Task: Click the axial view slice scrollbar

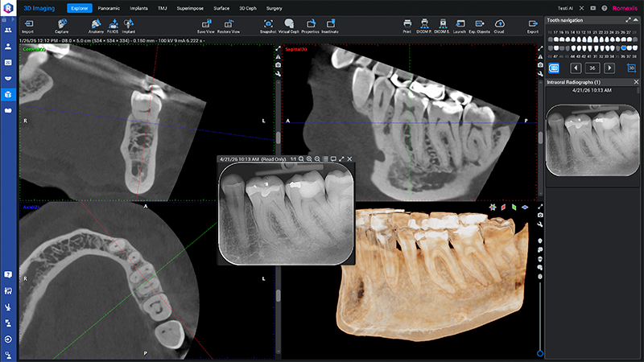Action: tap(278, 295)
